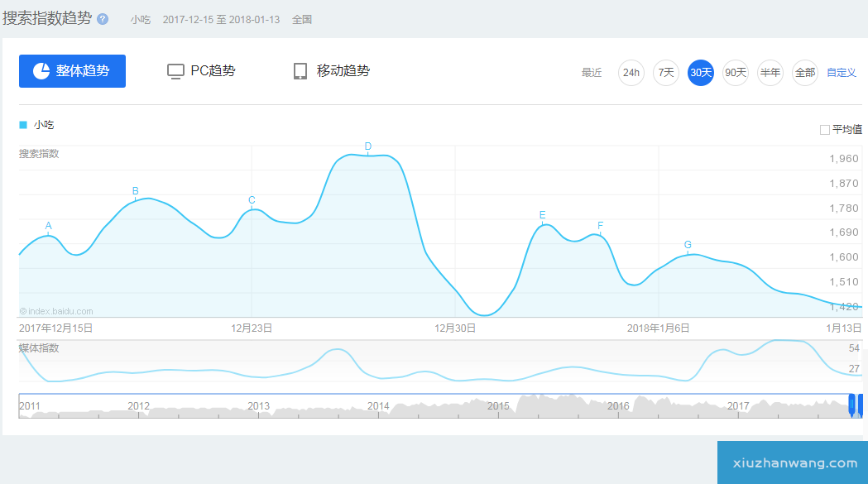This screenshot has width=868, height=484.
Task: Click news marker A on chart
Action: [48, 226]
